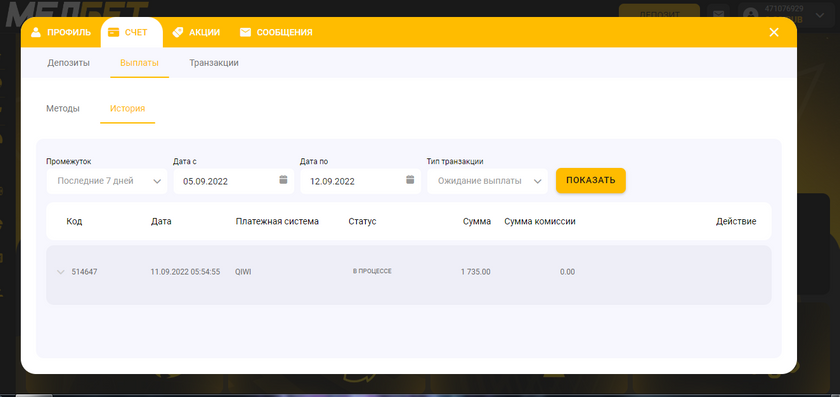Screen dimensions: 840x397
Task: Select the История section
Action: pyautogui.click(x=128, y=108)
